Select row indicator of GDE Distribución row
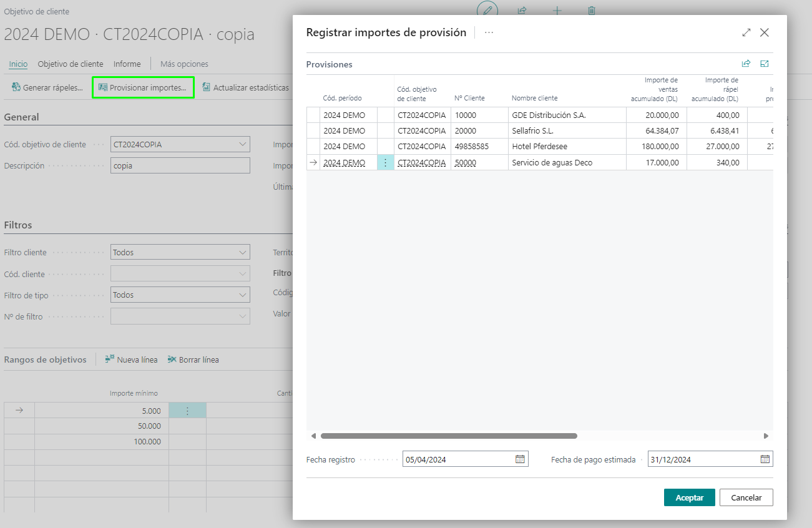Image resolution: width=812 pixels, height=528 pixels. point(313,115)
